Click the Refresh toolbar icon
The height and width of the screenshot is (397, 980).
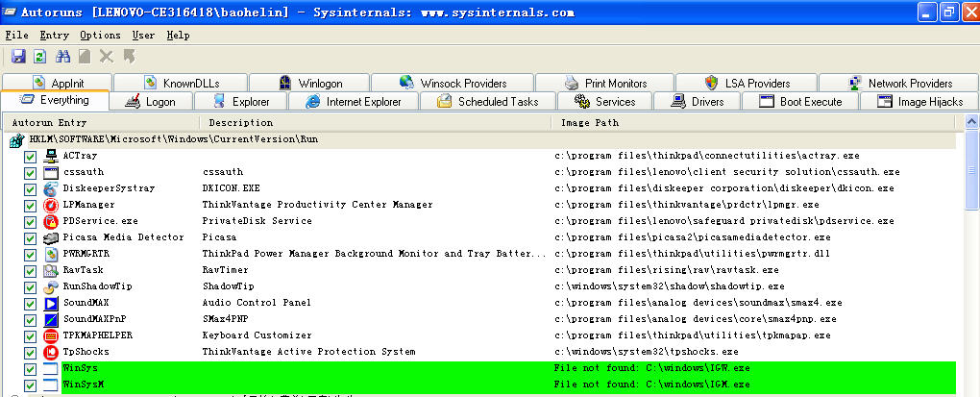tap(40, 57)
